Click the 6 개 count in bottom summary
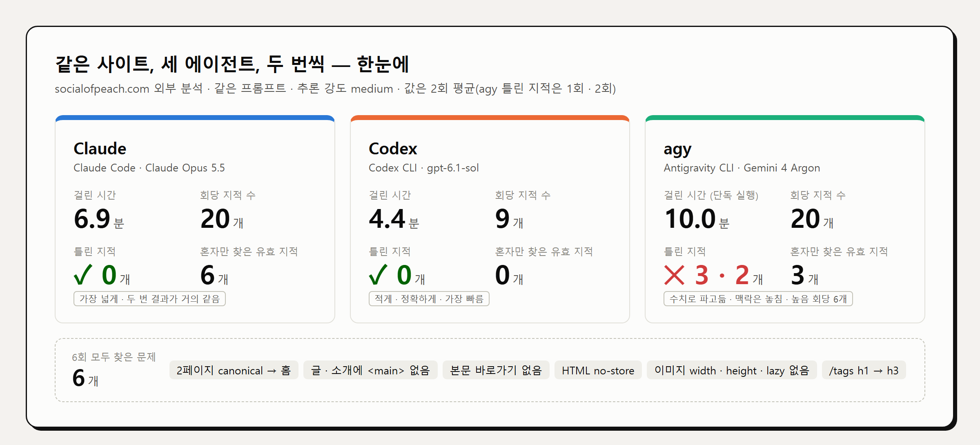 [x=85, y=378]
